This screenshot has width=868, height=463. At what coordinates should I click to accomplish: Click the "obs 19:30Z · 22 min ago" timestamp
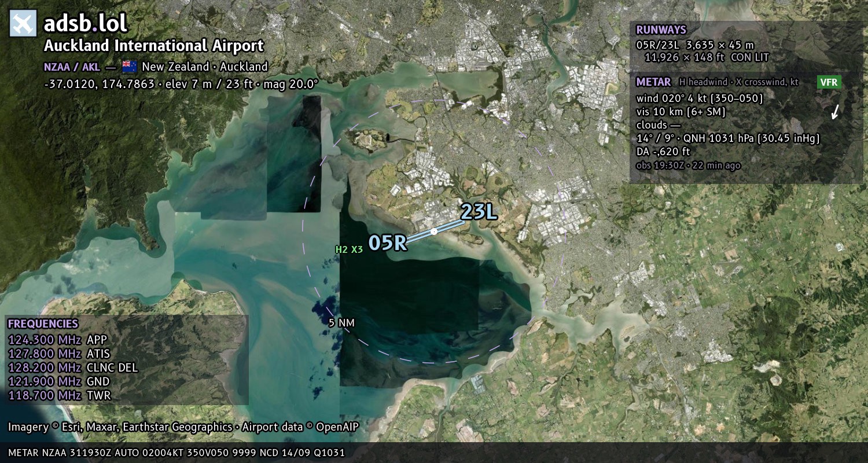point(688,166)
